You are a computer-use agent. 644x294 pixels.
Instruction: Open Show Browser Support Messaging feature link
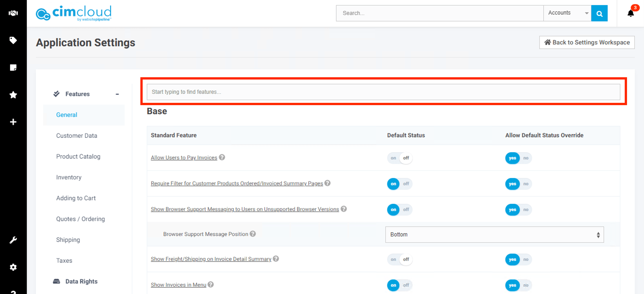click(245, 209)
